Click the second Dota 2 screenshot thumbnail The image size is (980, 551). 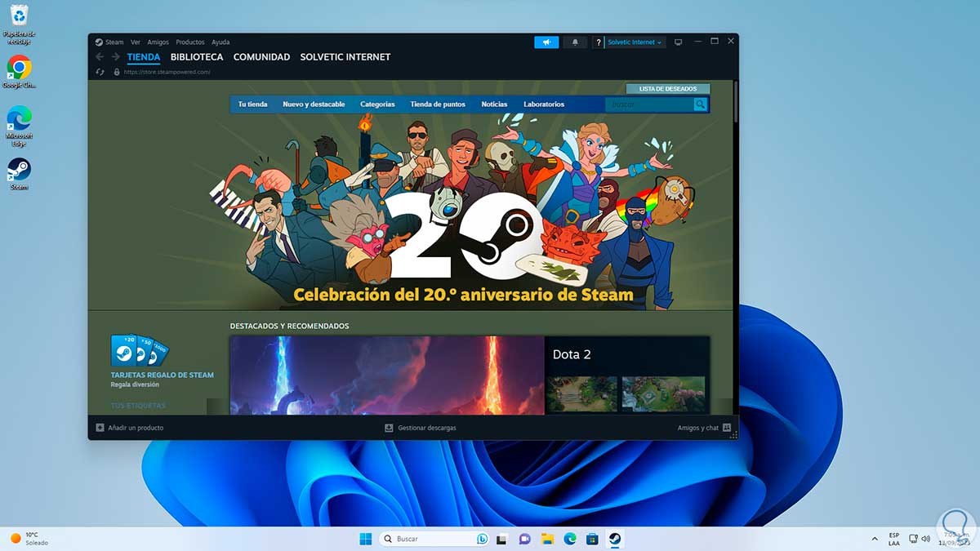click(663, 394)
